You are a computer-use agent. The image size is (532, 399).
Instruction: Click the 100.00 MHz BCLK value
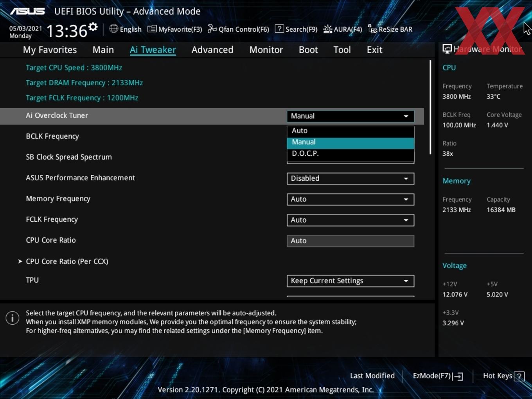point(459,125)
